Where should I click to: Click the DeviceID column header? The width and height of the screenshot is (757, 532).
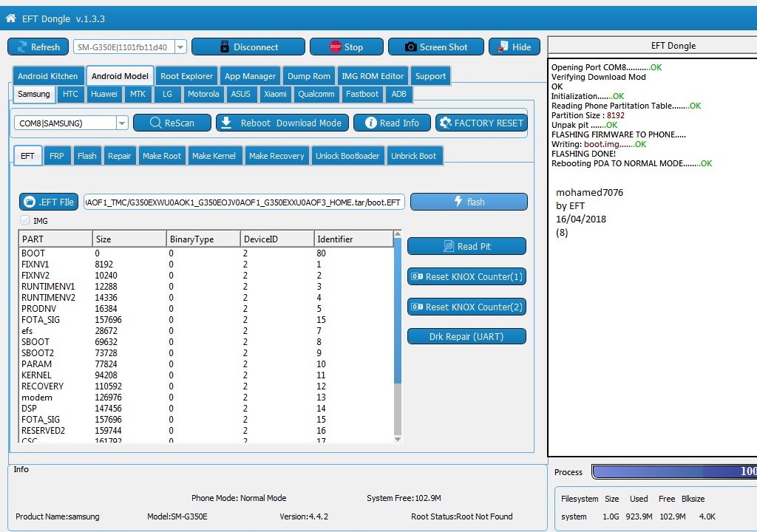coord(277,239)
